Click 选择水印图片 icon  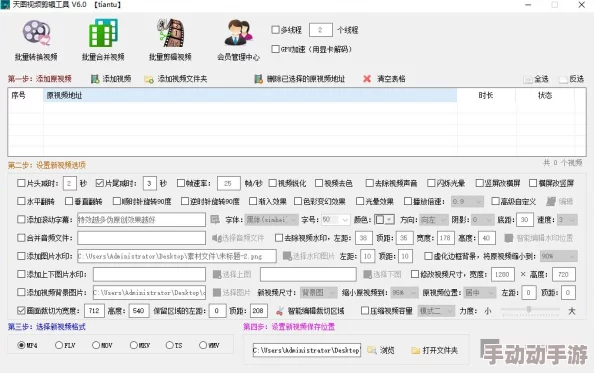pos(287,256)
